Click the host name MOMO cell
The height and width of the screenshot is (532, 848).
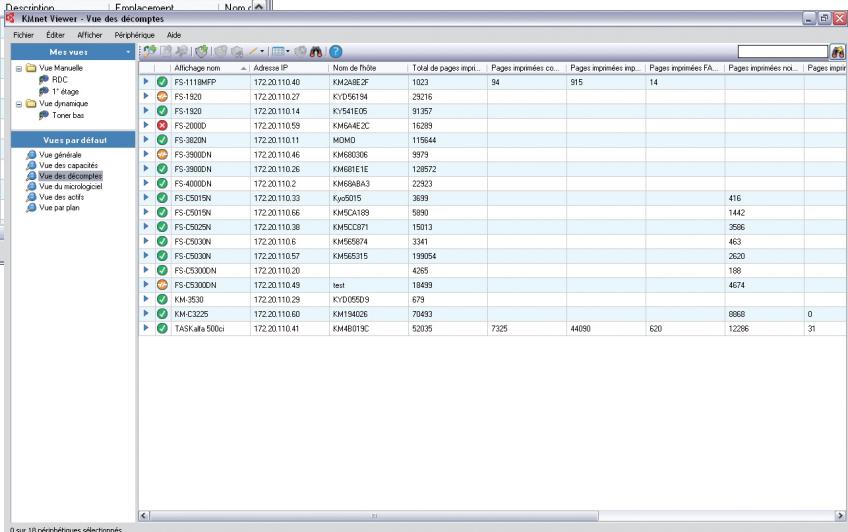point(368,140)
